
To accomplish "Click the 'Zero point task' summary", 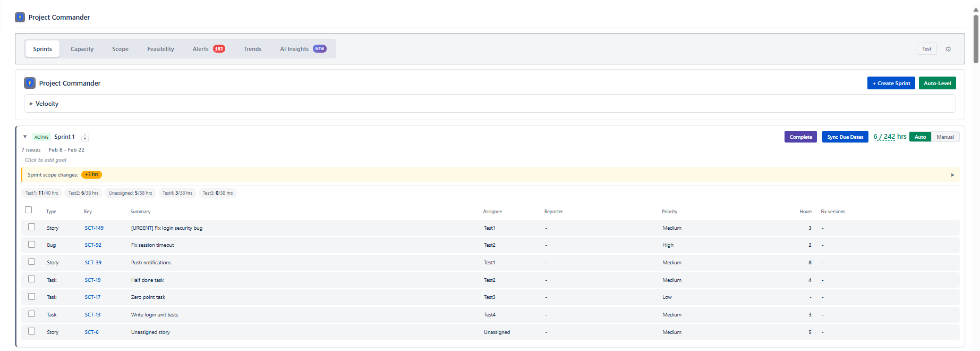I will coord(148,297).
